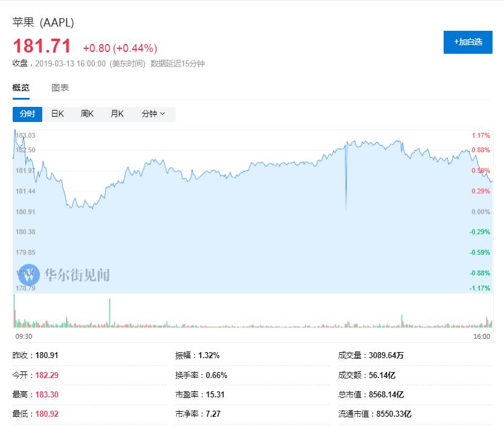504x427 pixels.
Task: Click the 总市值 value 8568.14亿
Action: coord(386,394)
